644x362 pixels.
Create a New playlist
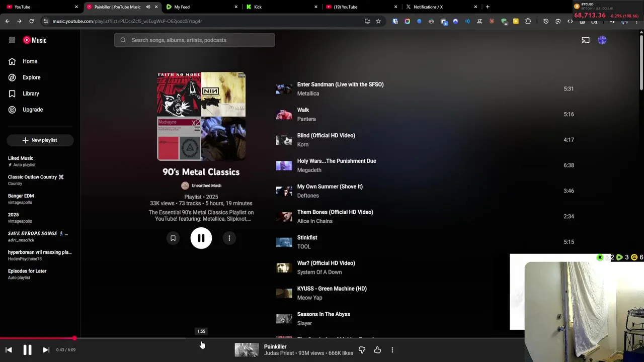tap(40, 140)
